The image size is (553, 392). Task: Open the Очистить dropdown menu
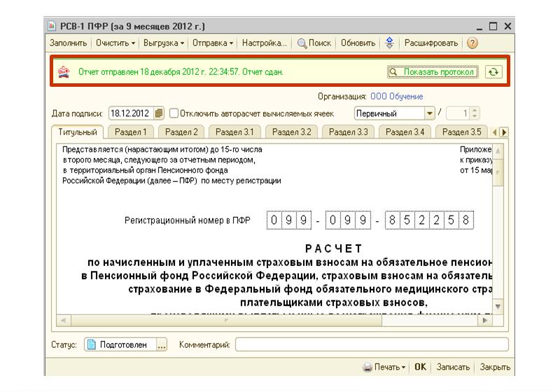click(x=115, y=43)
